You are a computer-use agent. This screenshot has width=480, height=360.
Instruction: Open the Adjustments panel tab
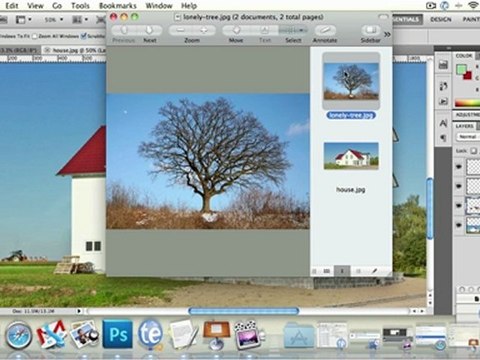pyautogui.click(x=467, y=114)
